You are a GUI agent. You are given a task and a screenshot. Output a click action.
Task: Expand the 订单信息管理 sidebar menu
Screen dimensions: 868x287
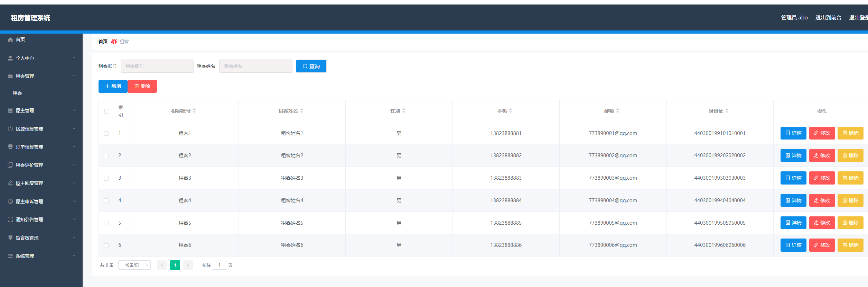click(x=41, y=147)
